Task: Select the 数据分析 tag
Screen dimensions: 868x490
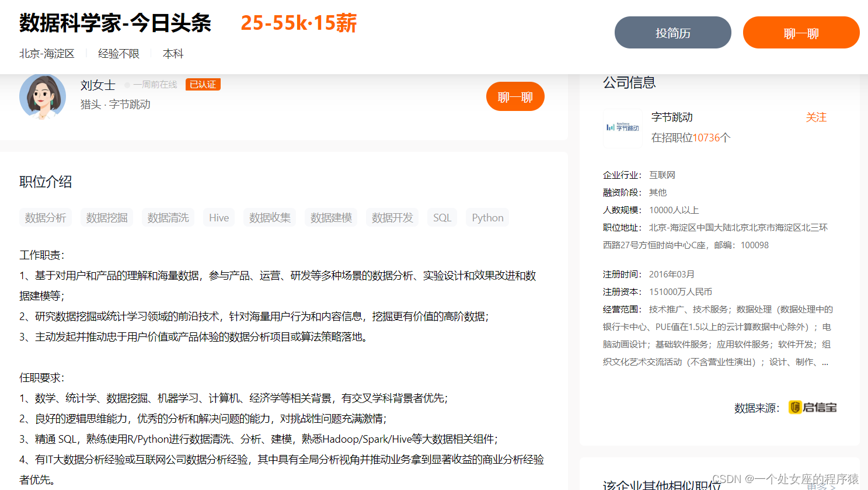Action: [x=46, y=218]
